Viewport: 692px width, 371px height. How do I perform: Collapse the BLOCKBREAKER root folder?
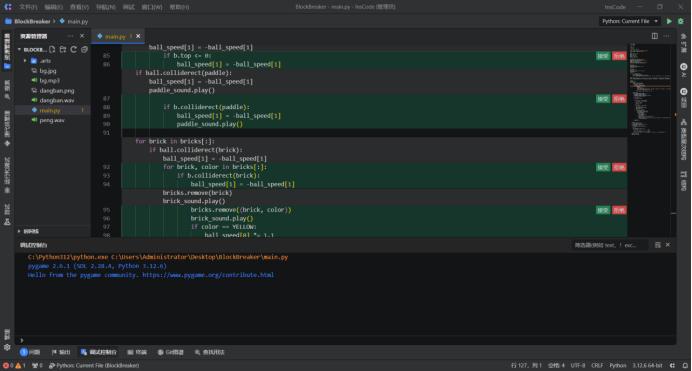point(19,49)
